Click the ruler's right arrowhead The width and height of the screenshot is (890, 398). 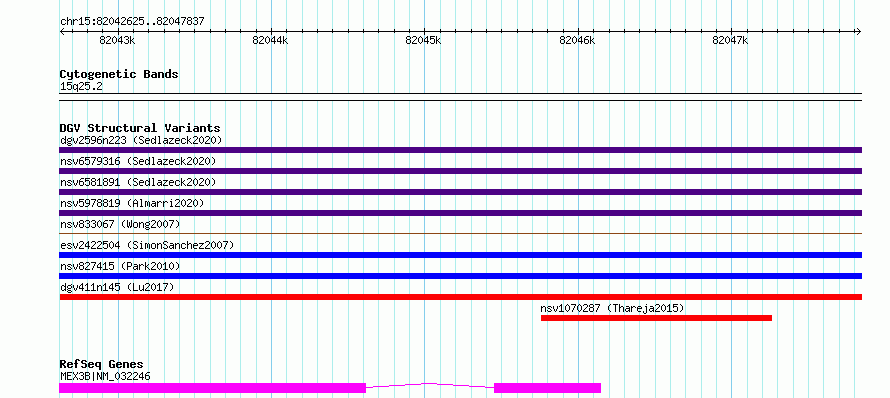[x=859, y=31]
